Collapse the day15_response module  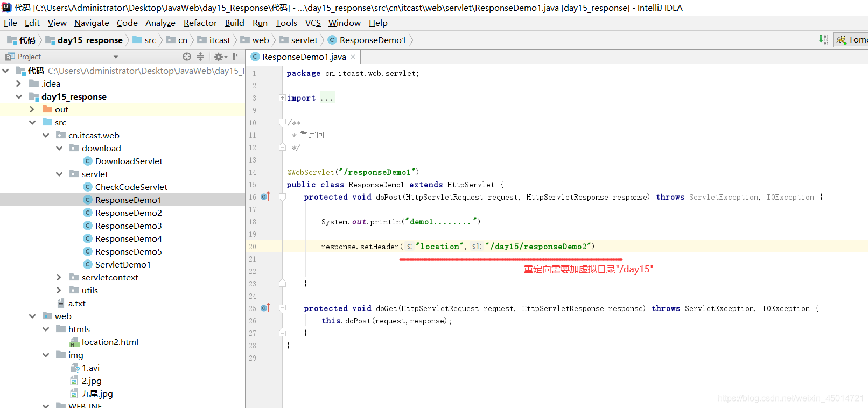[x=19, y=96]
